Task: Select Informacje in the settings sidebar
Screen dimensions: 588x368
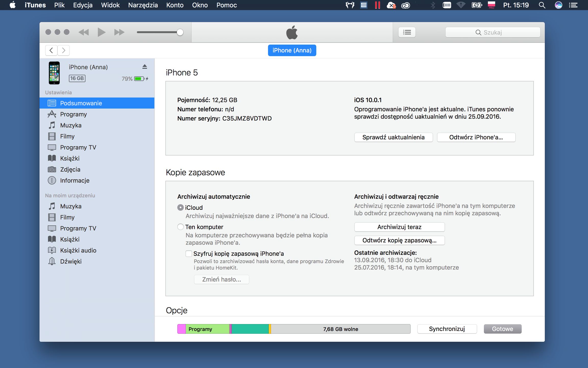Action: [75, 180]
